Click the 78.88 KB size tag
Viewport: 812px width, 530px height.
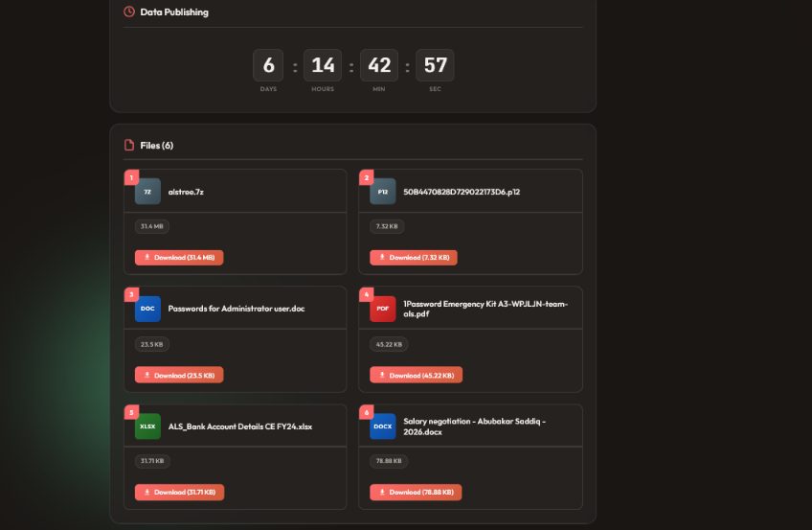point(389,461)
